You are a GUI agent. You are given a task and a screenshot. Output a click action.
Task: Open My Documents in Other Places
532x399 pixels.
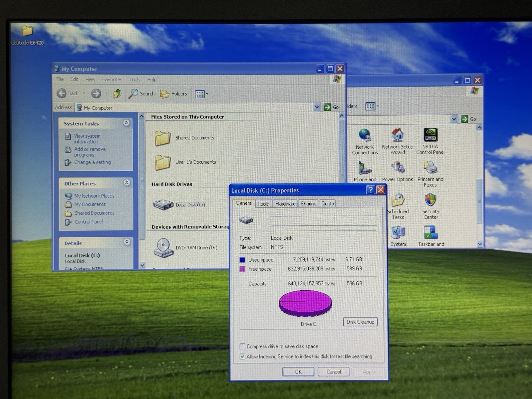[x=90, y=204]
